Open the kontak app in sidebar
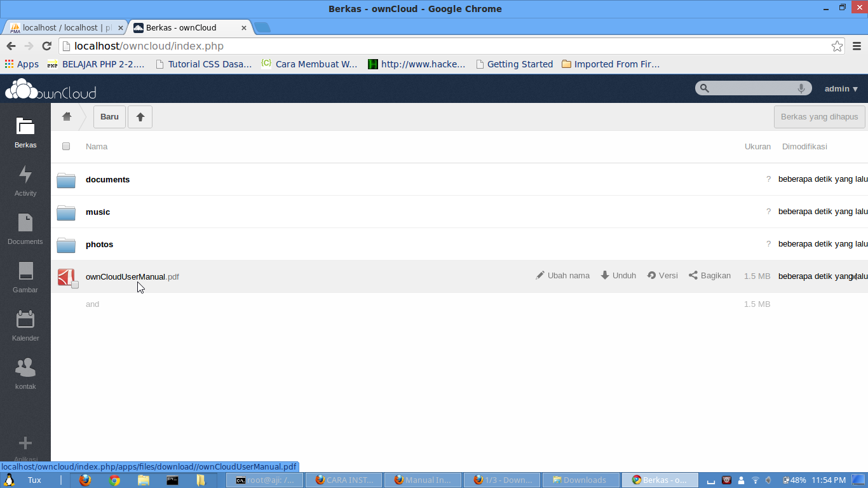Screen dimensions: 868x488 [x=25, y=374]
